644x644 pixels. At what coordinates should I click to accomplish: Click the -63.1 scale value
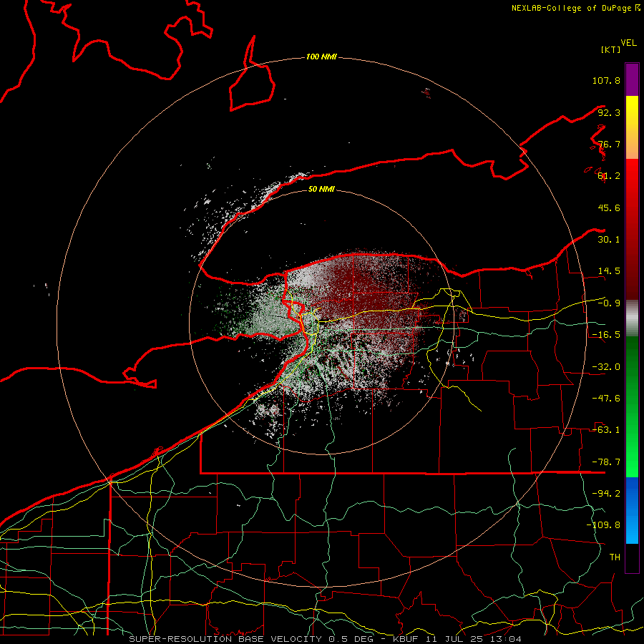pyautogui.click(x=606, y=430)
